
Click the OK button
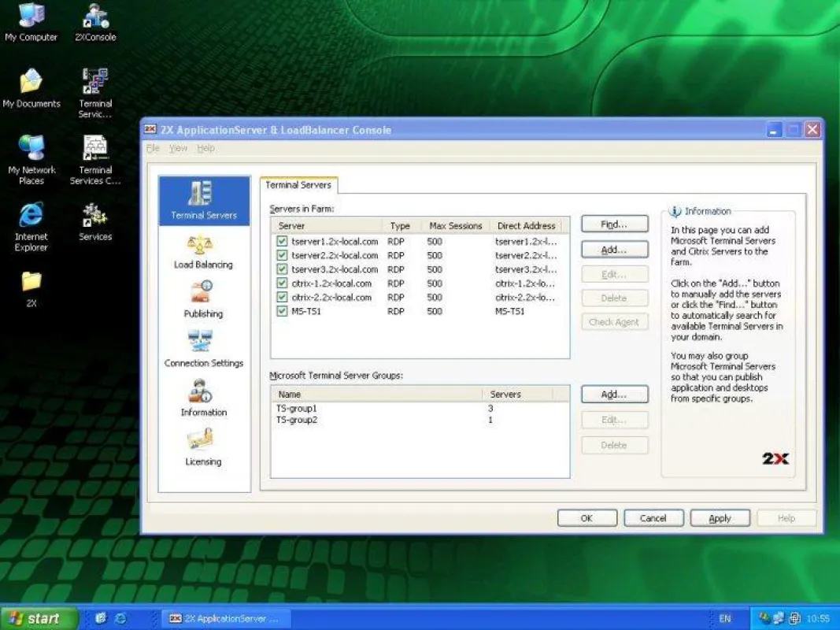point(587,518)
